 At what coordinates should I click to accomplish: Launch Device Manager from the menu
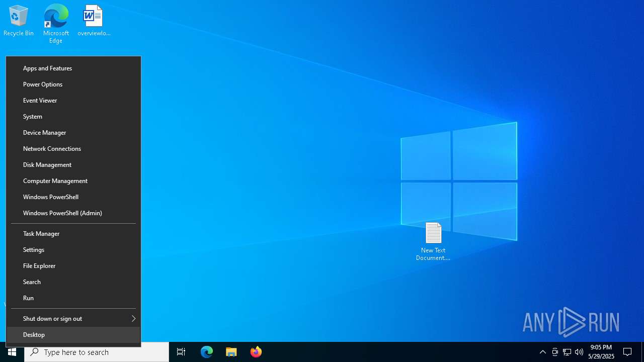click(73, 133)
